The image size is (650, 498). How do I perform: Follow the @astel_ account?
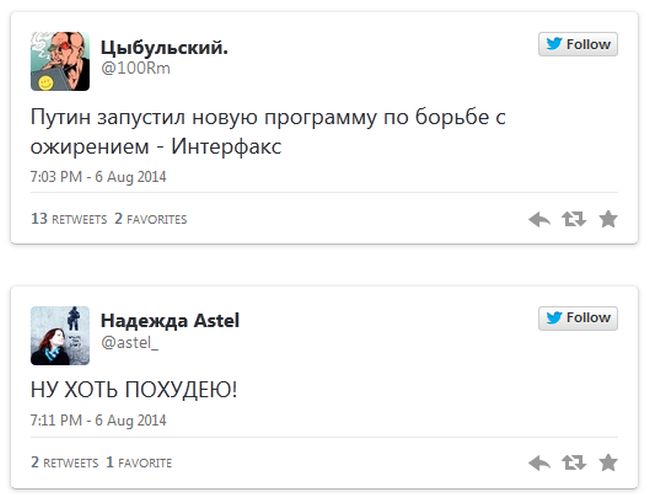pyautogui.click(x=578, y=318)
